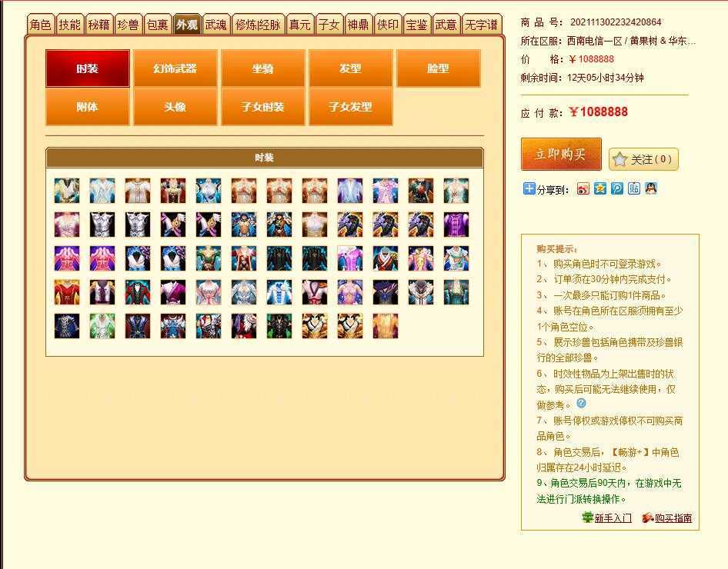Share to Baidu Tieba 贴 icon
The height and width of the screenshot is (569, 728).
(634, 188)
